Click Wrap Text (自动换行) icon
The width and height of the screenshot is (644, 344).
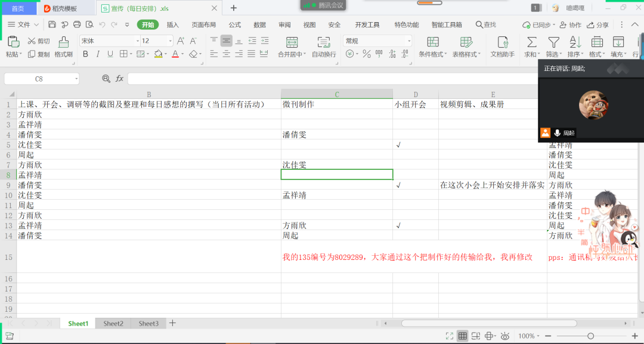(324, 42)
